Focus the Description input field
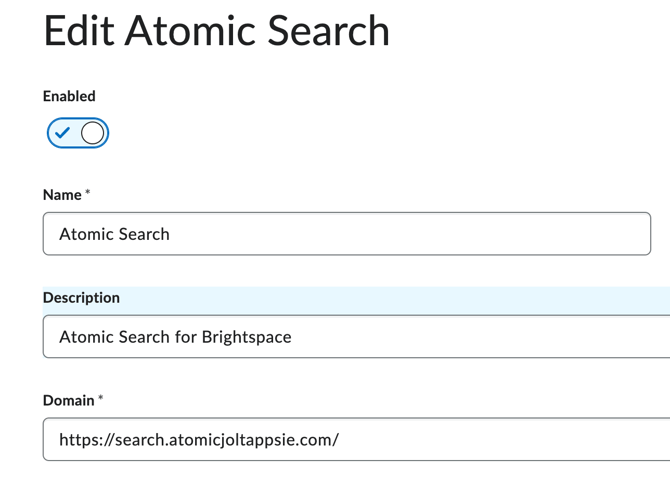 [355, 337]
